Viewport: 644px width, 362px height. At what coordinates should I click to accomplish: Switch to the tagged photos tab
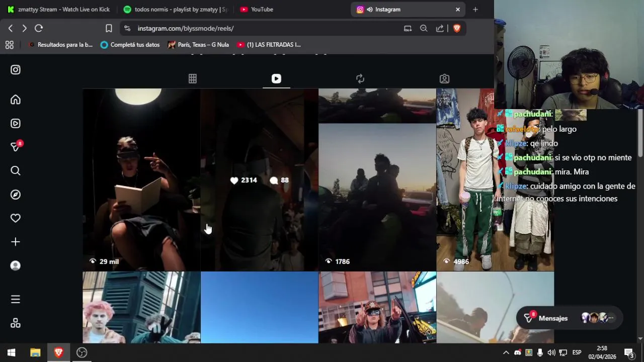444,78
